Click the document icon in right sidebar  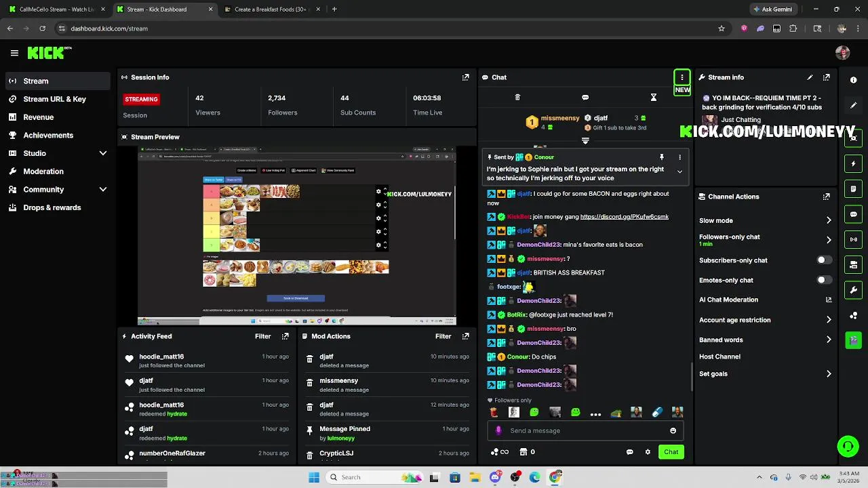[x=854, y=189]
